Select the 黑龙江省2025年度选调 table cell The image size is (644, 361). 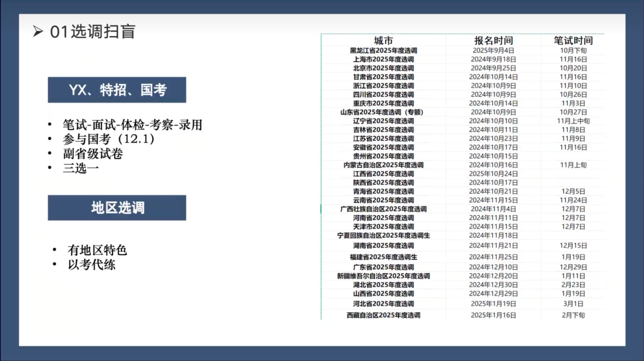(383, 51)
